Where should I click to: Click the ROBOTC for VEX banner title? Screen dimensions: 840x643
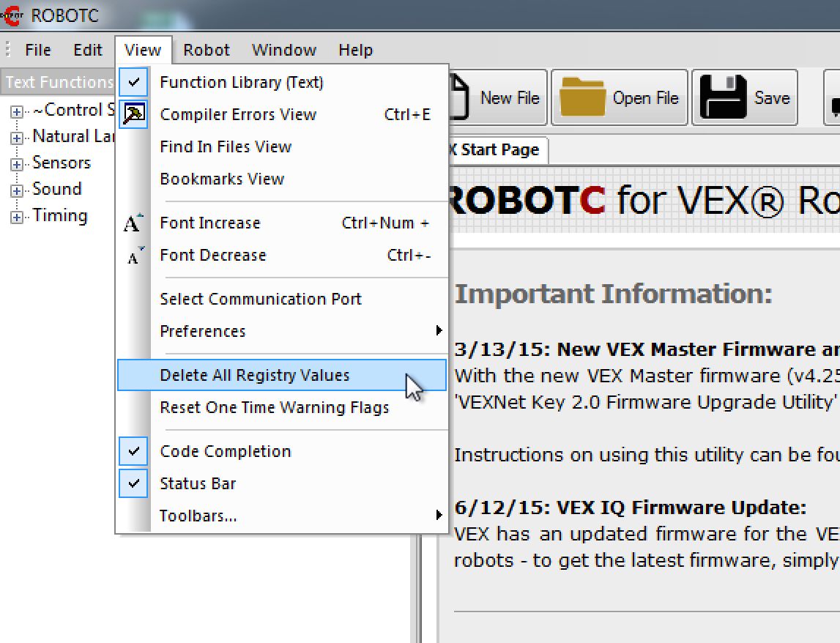tap(644, 201)
